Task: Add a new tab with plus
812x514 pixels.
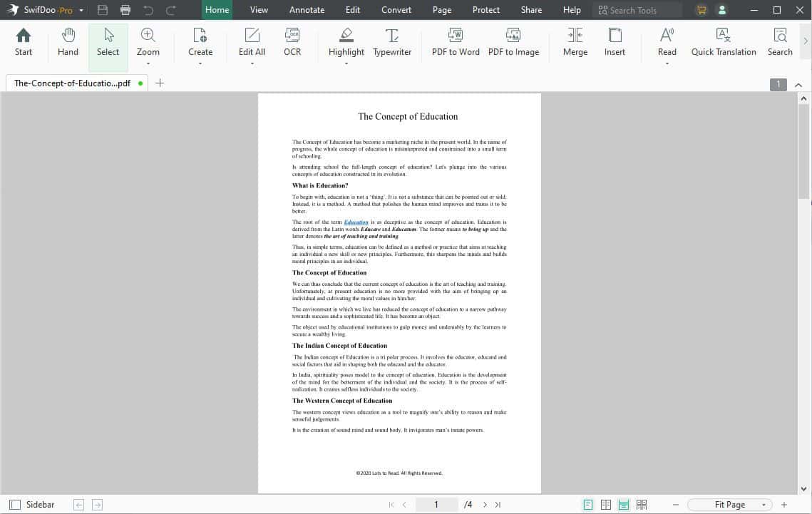Action: [160, 83]
